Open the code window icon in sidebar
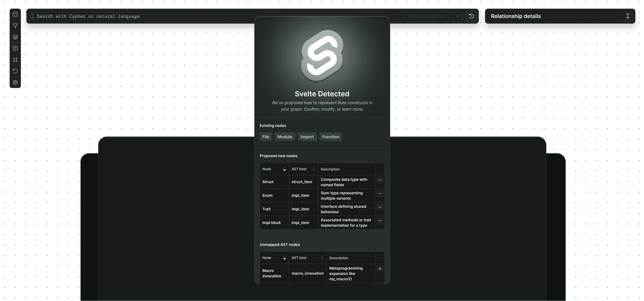644x301 pixels. pos(15,15)
